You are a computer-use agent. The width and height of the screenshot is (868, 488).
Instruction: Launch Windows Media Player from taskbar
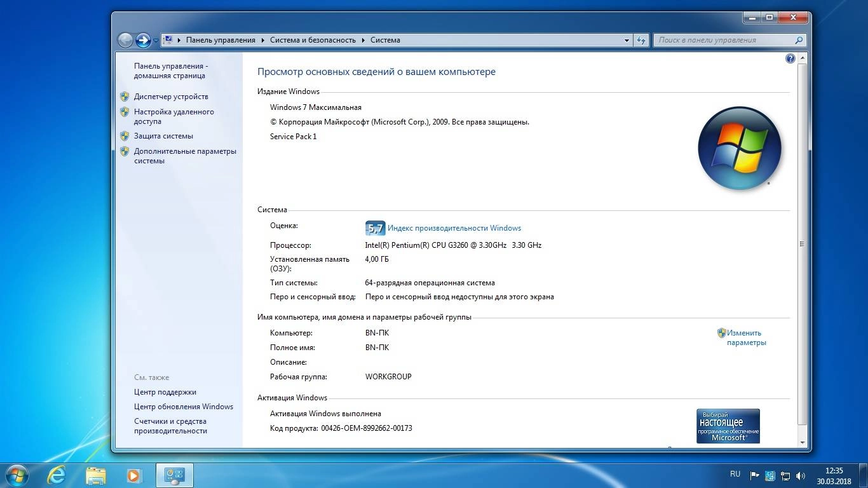coord(133,475)
